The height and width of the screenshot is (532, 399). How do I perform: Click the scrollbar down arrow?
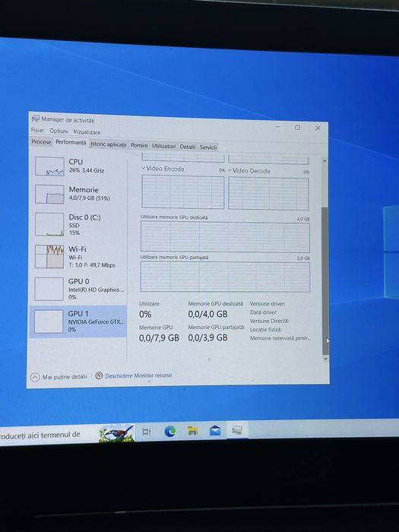[326, 359]
